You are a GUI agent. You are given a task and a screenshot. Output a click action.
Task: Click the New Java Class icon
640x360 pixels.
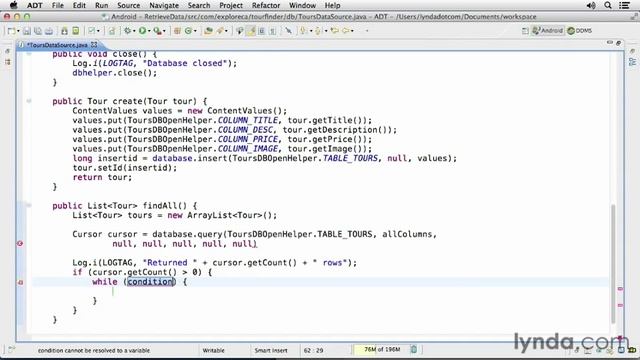(x=188, y=31)
